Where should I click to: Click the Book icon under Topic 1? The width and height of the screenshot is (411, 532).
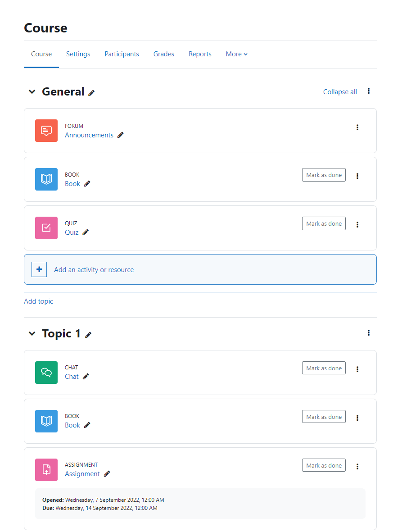(46, 421)
